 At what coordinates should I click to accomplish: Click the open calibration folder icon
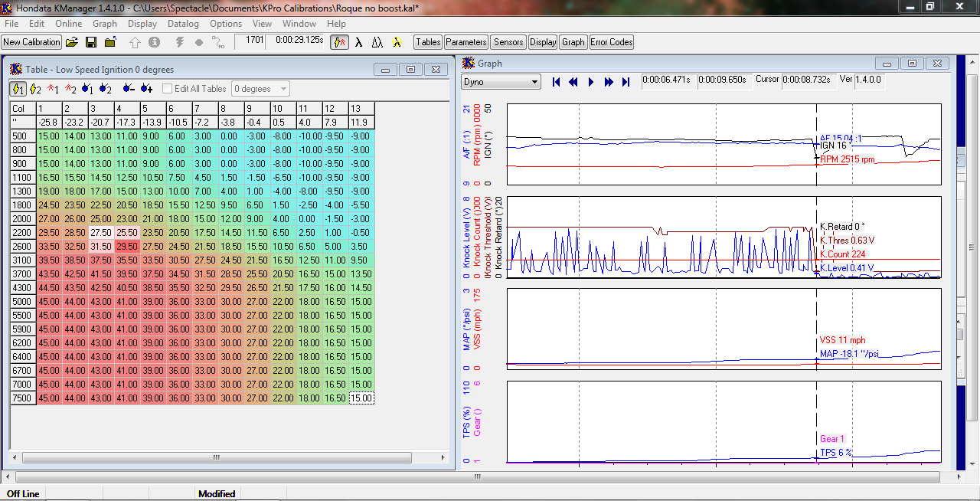(x=72, y=42)
